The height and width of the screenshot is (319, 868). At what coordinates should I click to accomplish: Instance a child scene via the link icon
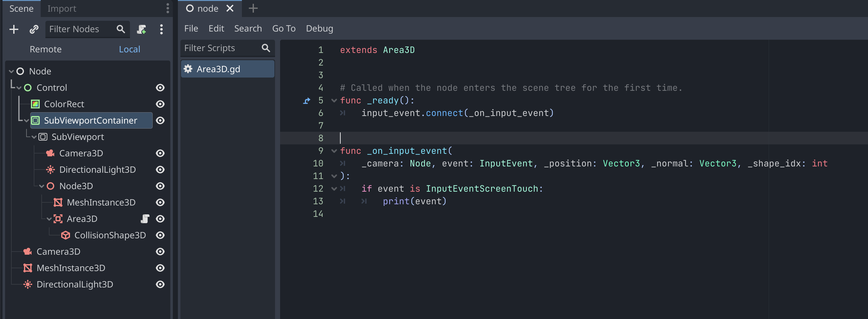(34, 29)
